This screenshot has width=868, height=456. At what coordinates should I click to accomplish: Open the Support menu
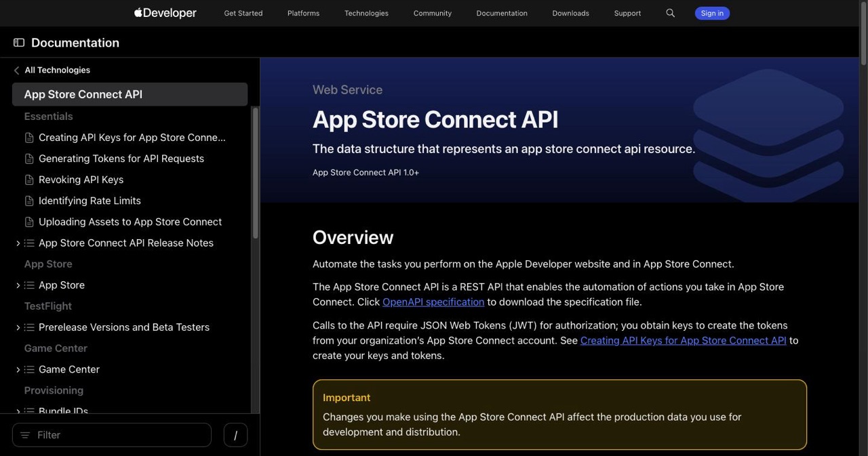pyautogui.click(x=627, y=13)
